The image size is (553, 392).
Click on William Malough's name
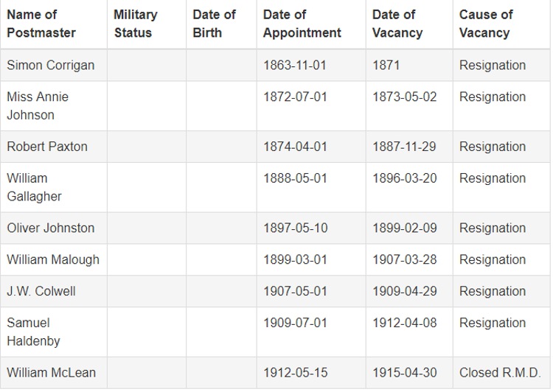(x=53, y=259)
